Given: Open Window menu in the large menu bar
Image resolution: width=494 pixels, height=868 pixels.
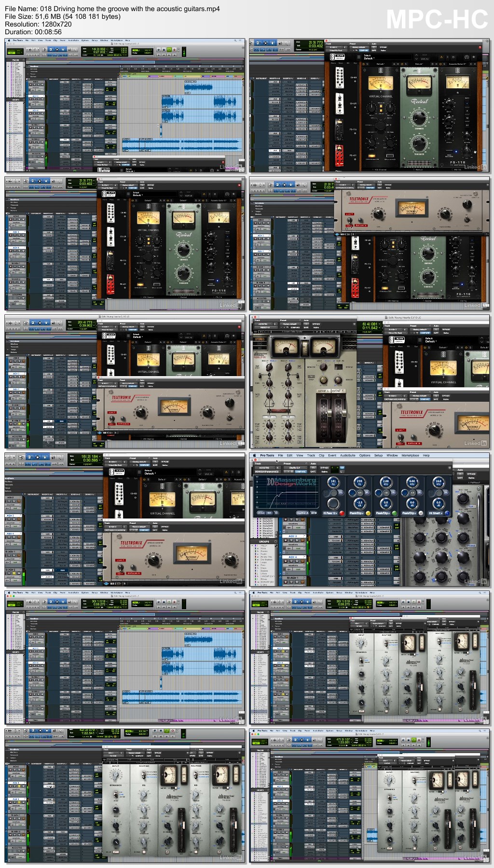Looking at the screenshot, I should tap(392, 455).
